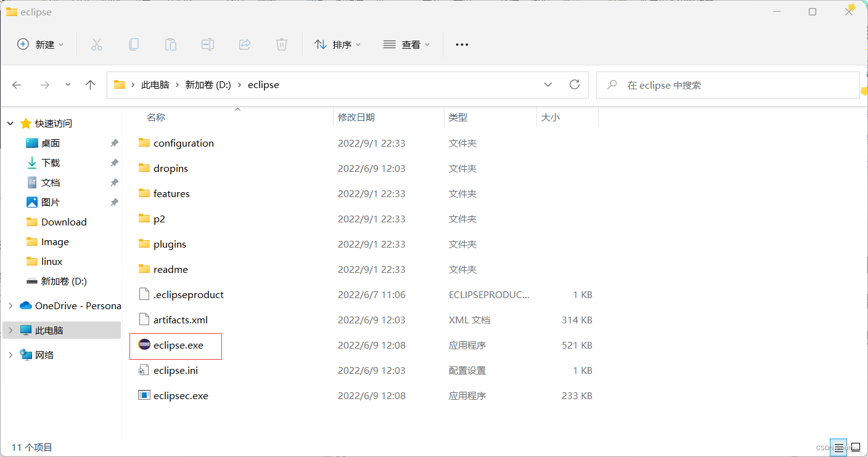Click the Copy icon in toolbar
Viewport: 868px width, 457px height.
tap(133, 44)
